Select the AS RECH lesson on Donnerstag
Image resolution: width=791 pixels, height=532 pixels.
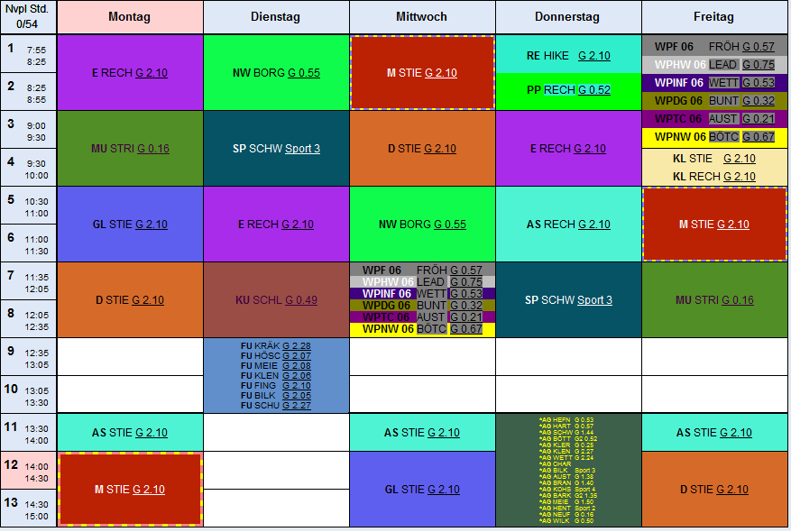(568, 225)
